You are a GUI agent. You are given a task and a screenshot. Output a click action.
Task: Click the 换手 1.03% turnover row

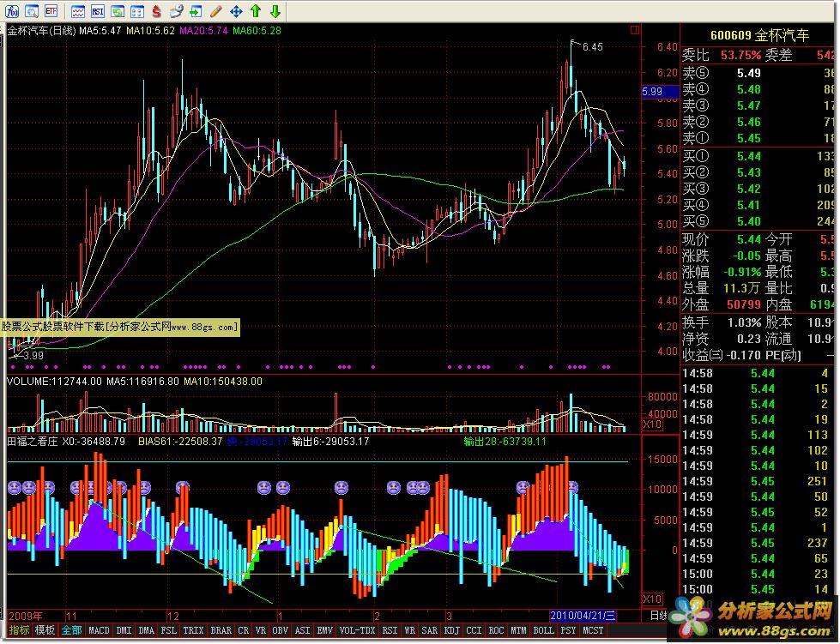[722, 322]
